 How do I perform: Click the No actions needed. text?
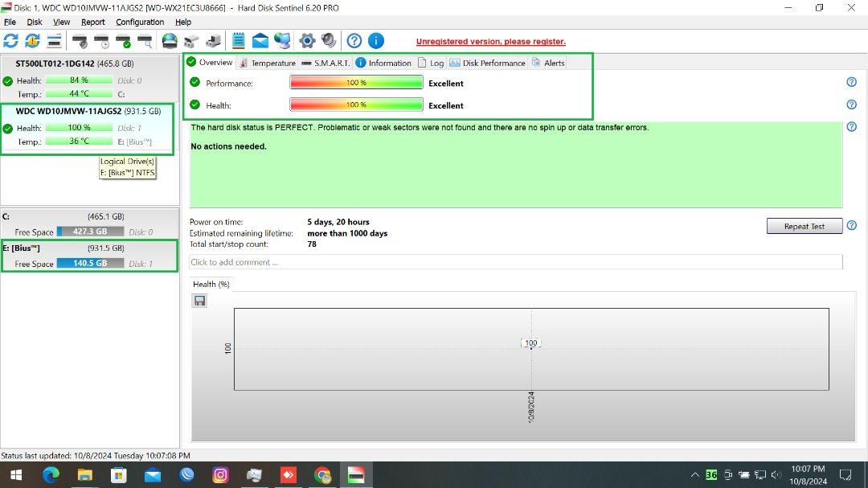[x=228, y=146]
